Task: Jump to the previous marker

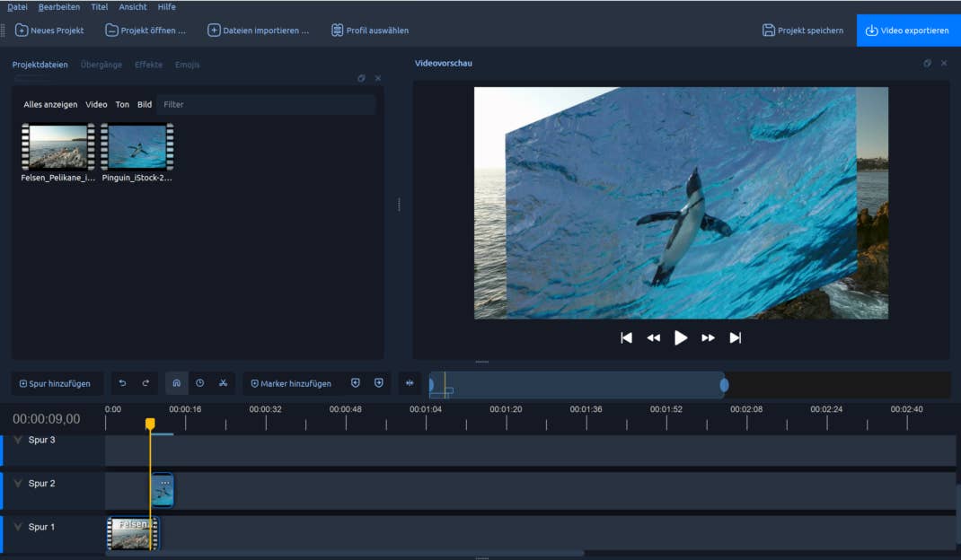Action: pyautogui.click(x=356, y=382)
